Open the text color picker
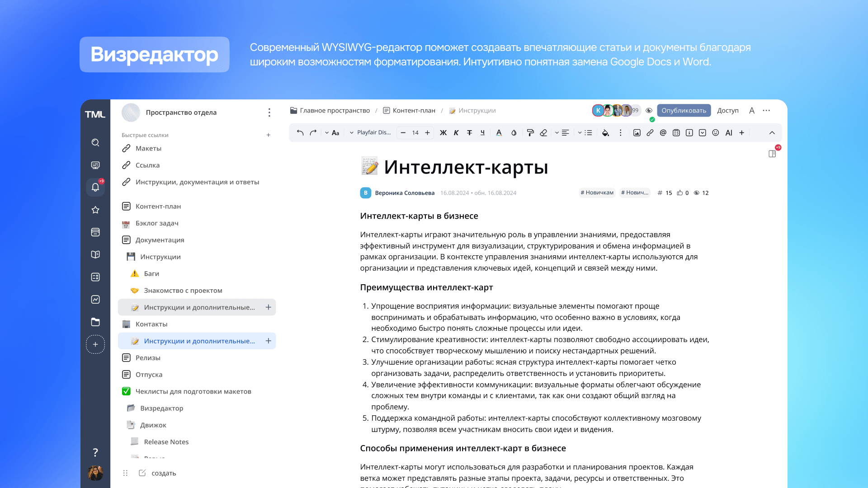Image resolution: width=868 pixels, height=488 pixels. tap(499, 133)
